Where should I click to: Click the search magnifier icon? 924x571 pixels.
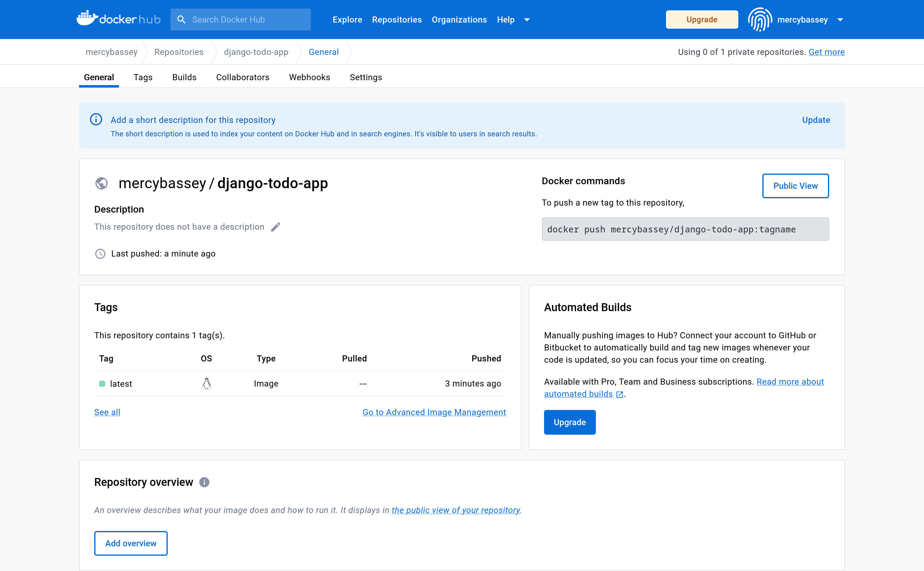181,19
